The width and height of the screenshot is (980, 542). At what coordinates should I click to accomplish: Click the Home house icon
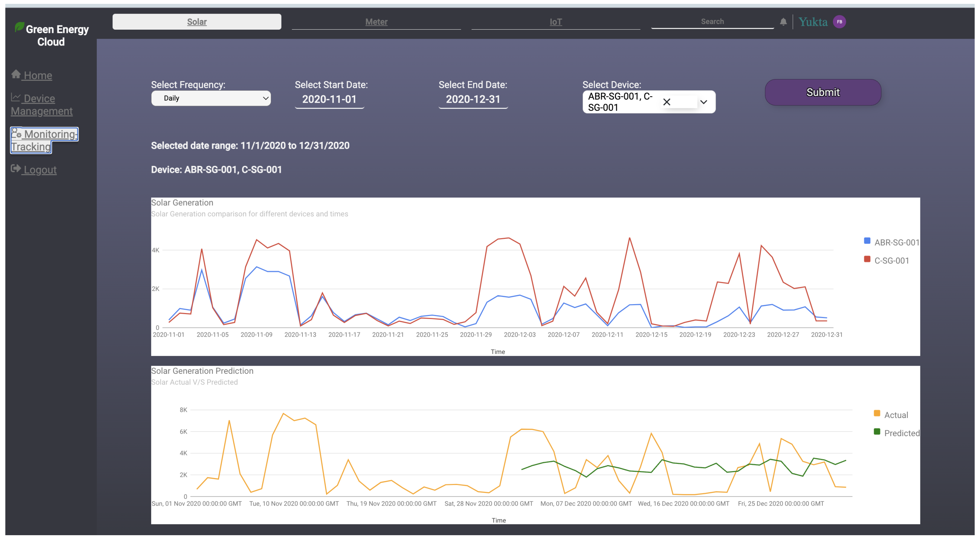16,74
